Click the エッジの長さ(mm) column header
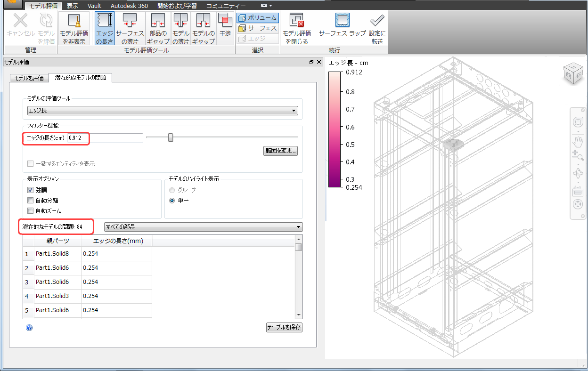This screenshot has width=588, height=371. [x=117, y=241]
